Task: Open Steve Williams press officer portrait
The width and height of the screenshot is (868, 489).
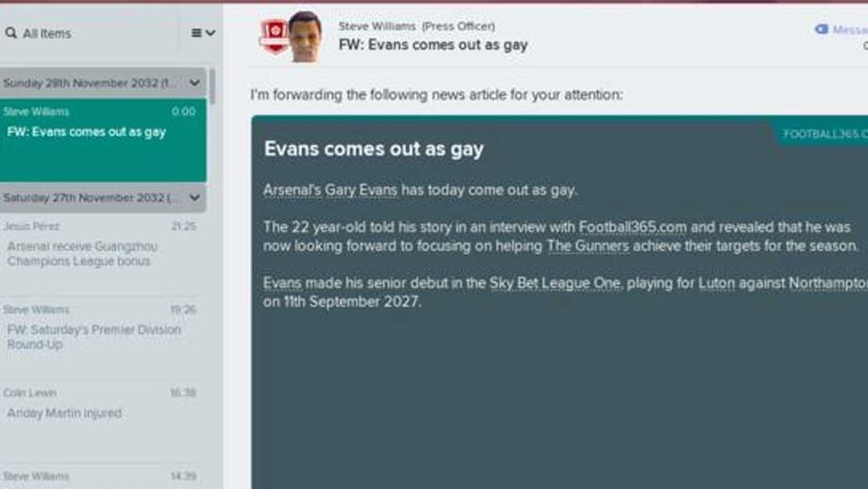Action: click(x=305, y=37)
